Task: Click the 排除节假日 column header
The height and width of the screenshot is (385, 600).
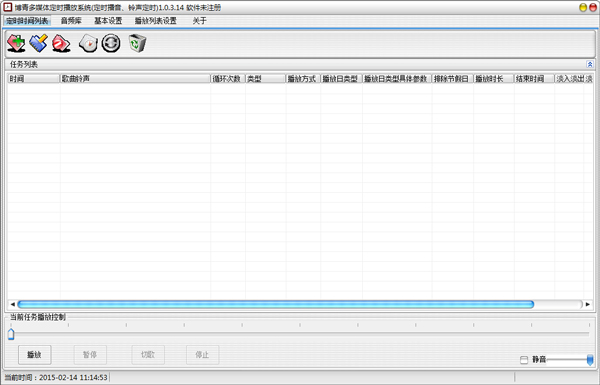Action: 453,78
